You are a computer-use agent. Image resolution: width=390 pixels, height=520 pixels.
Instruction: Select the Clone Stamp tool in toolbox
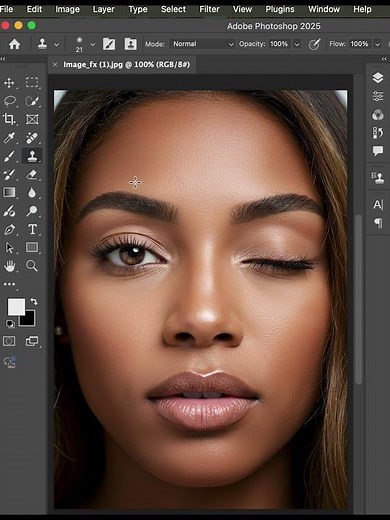pos(32,156)
